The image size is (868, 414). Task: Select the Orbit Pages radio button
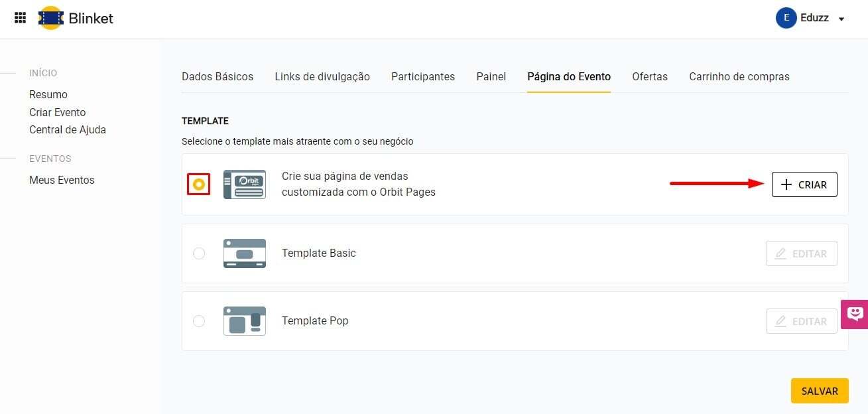198,184
